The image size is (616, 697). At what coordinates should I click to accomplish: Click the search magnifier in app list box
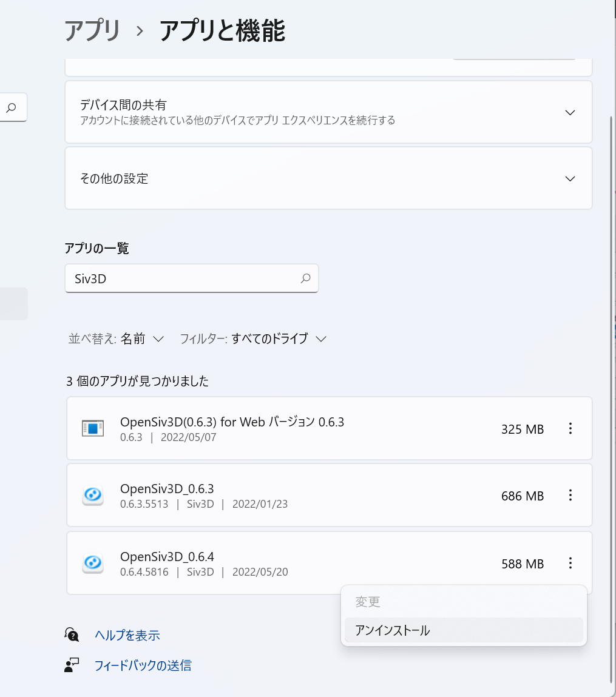(305, 278)
